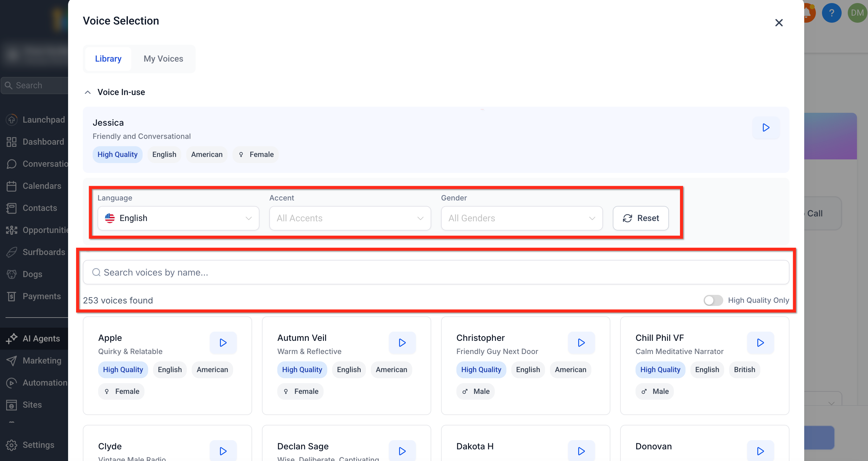The height and width of the screenshot is (461, 868).
Task: Close the Voice Selection dialog
Action: pyautogui.click(x=778, y=23)
